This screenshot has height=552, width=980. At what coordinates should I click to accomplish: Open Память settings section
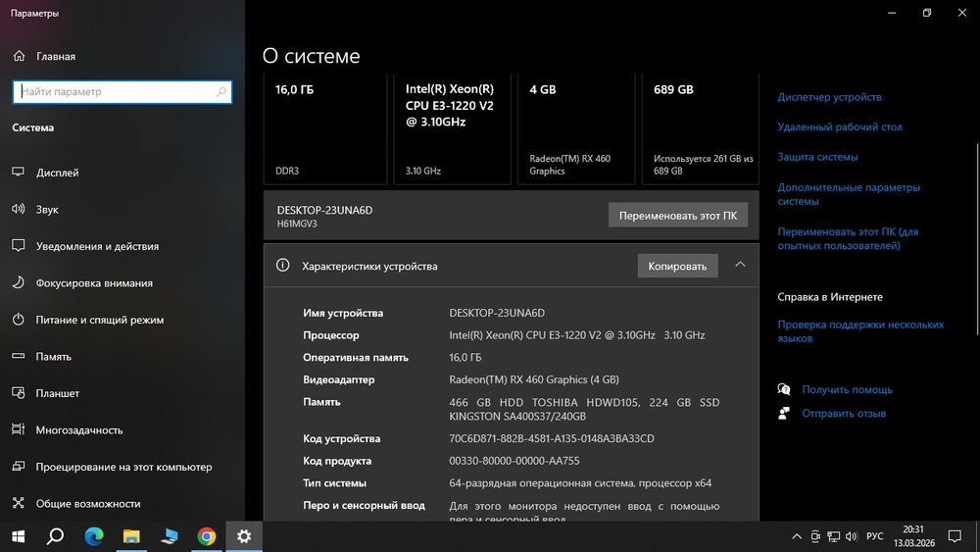coord(53,357)
